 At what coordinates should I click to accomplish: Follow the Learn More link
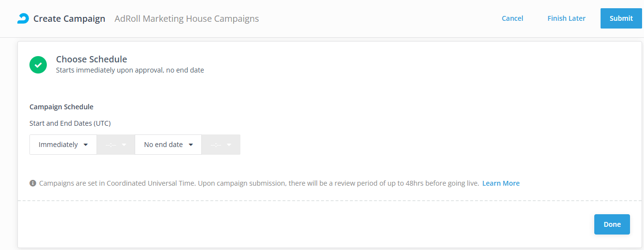tap(501, 183)
